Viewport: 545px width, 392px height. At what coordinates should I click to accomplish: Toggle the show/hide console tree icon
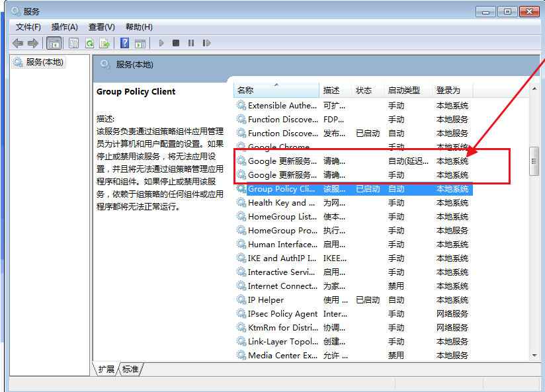54,44
